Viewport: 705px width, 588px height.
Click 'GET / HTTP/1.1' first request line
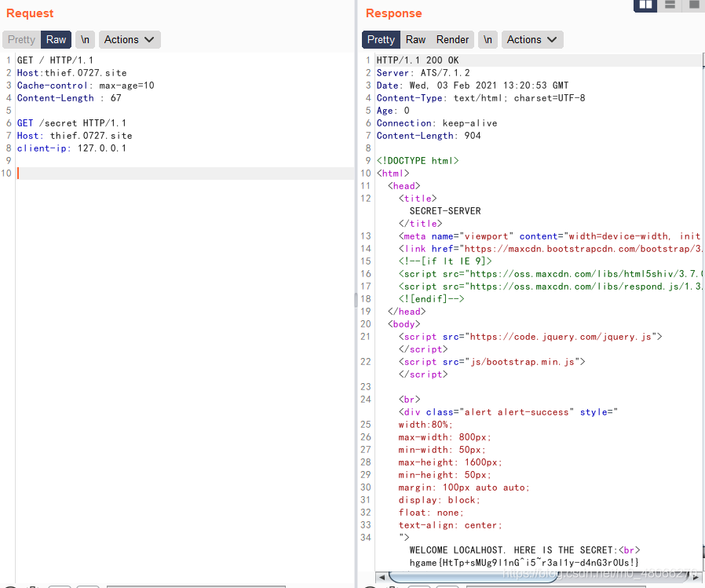pos(55,60)
